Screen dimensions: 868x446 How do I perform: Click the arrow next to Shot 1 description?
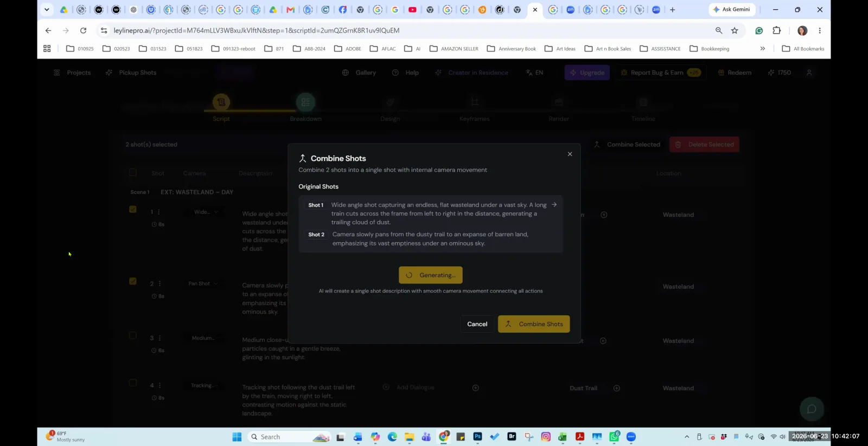tap(554, 205)
